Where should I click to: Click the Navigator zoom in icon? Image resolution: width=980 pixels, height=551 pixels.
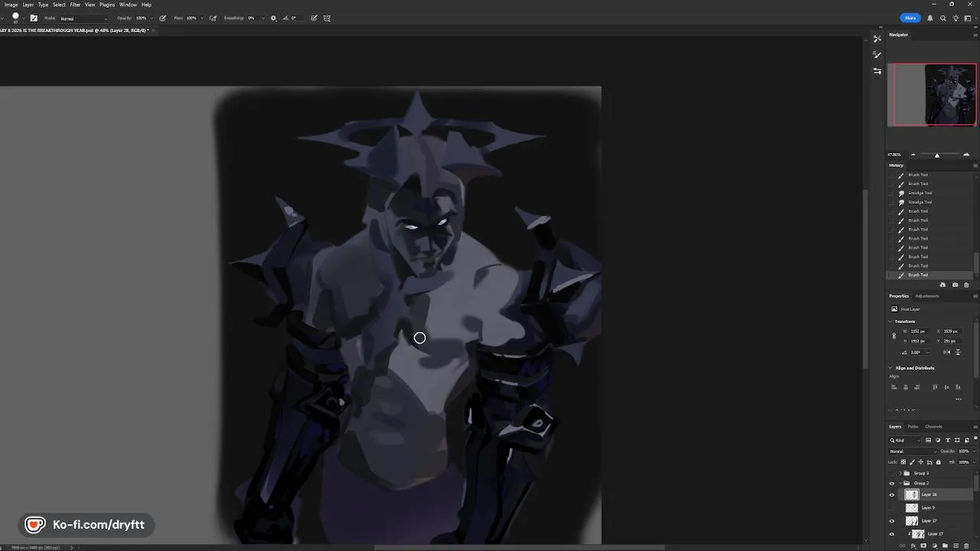[x=966, y=155]
